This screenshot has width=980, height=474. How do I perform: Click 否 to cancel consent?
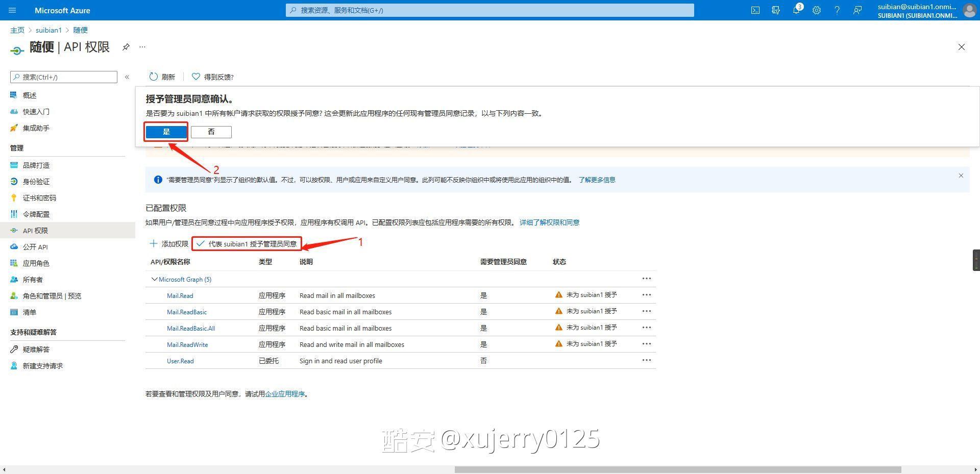pyautogui.click(x=211, y=132)
